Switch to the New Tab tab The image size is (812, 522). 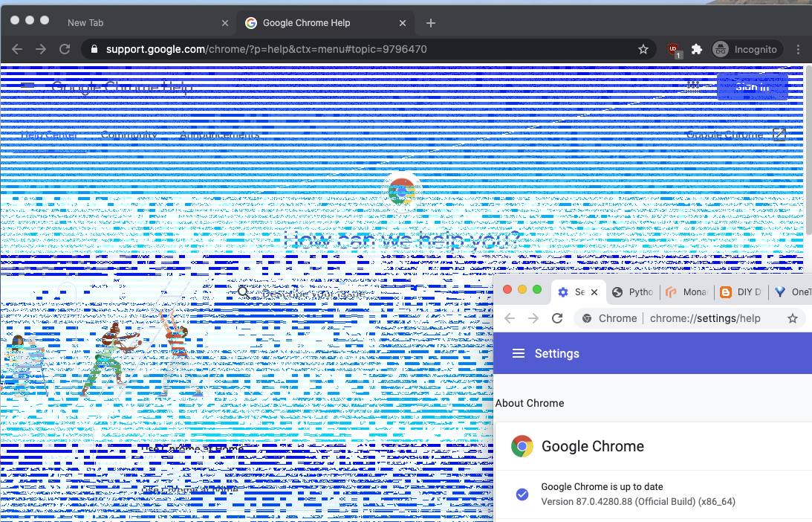tap(85, 23)
